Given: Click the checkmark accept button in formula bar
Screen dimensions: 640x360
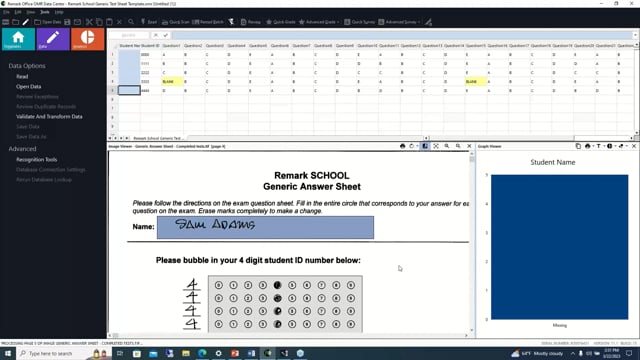Looking at the screenshot, I should (x=165, y=36).
